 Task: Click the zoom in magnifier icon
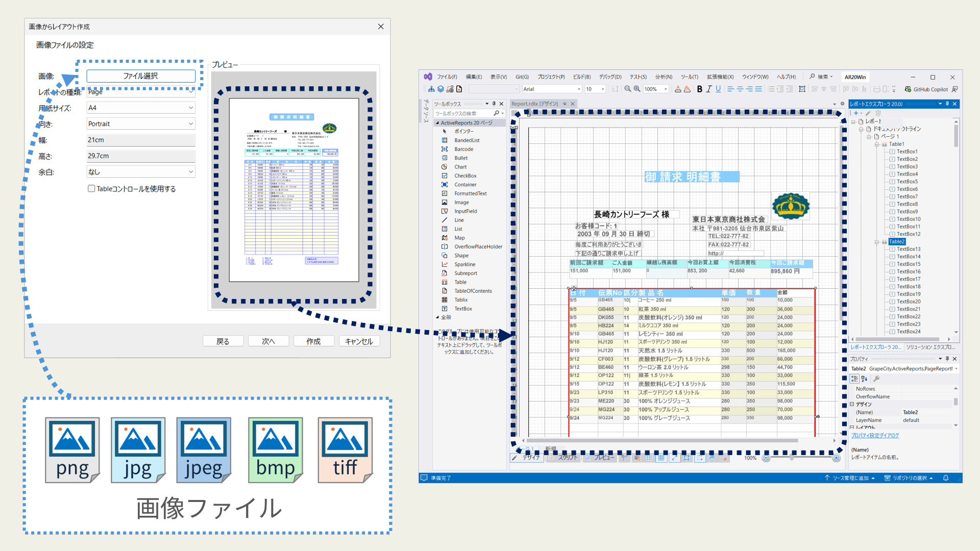pos(637,89)
